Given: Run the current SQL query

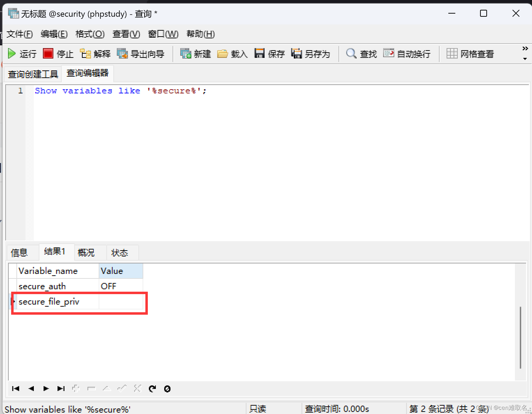Looking at the screenshot, I should 22,53.
